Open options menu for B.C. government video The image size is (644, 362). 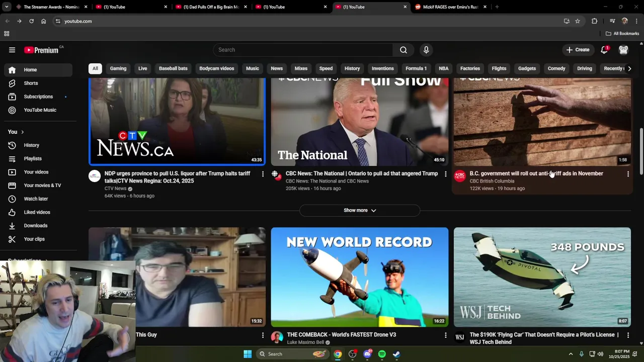tap(628, 174)
